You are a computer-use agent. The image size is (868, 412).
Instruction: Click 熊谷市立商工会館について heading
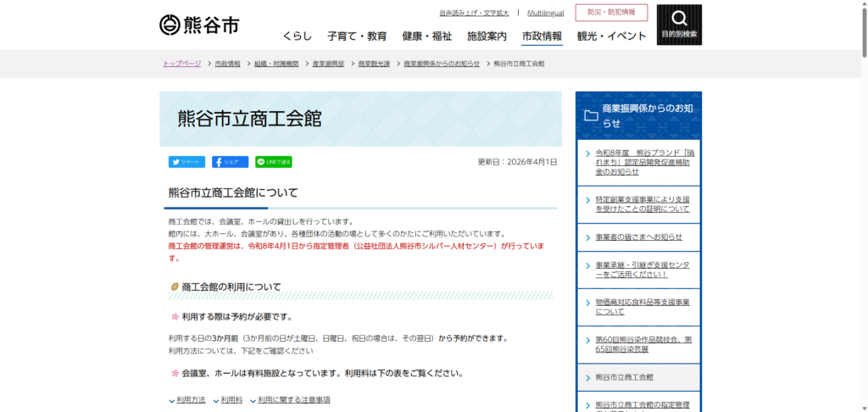233,192
